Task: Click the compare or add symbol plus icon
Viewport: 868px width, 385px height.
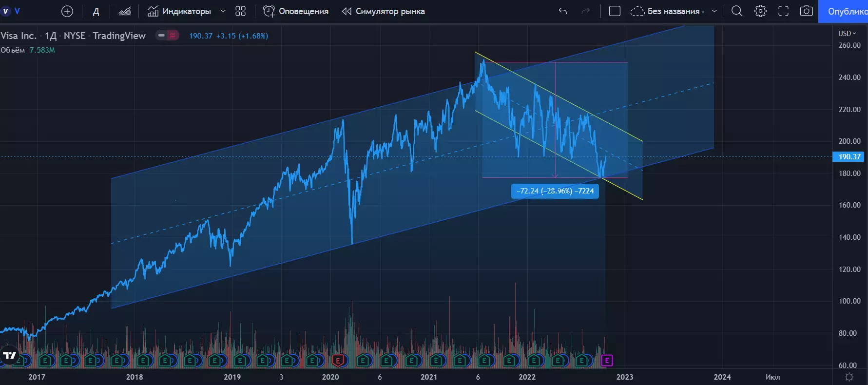Action: pos(67,11)
